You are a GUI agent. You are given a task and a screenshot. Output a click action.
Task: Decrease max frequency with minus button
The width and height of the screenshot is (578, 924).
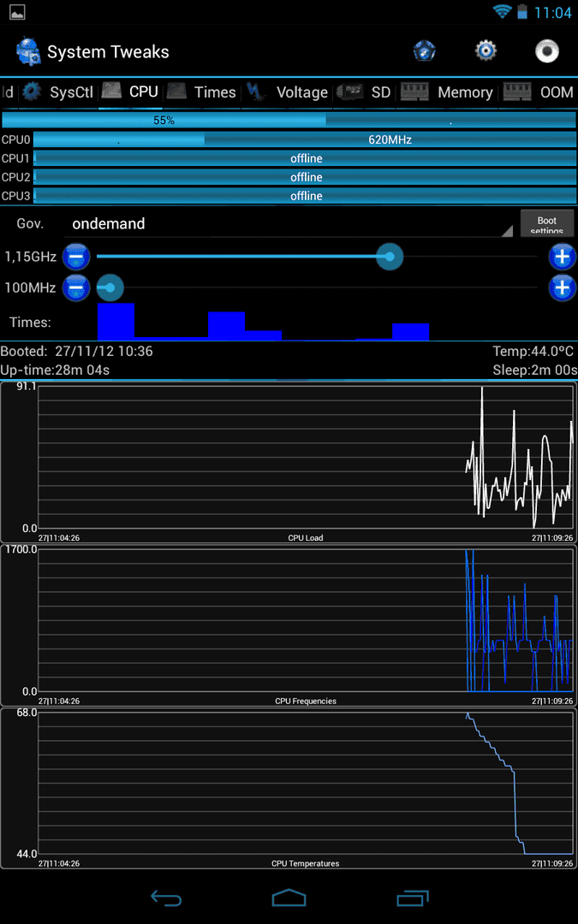pyautogui.click(x=76, y=256)
